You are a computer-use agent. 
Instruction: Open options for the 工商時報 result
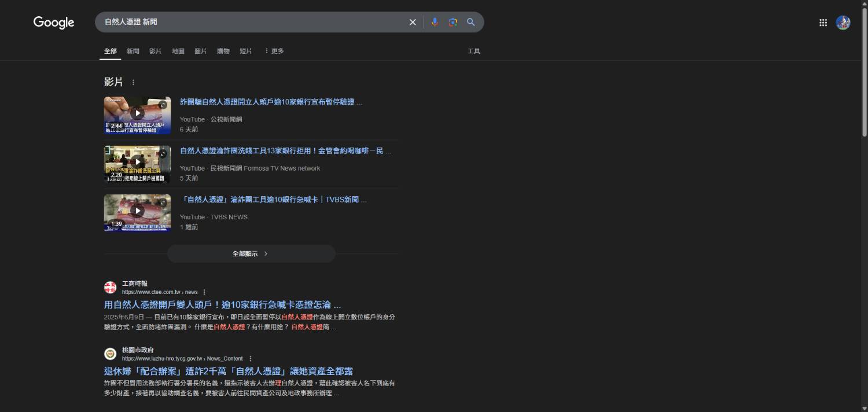pos(204,292)
